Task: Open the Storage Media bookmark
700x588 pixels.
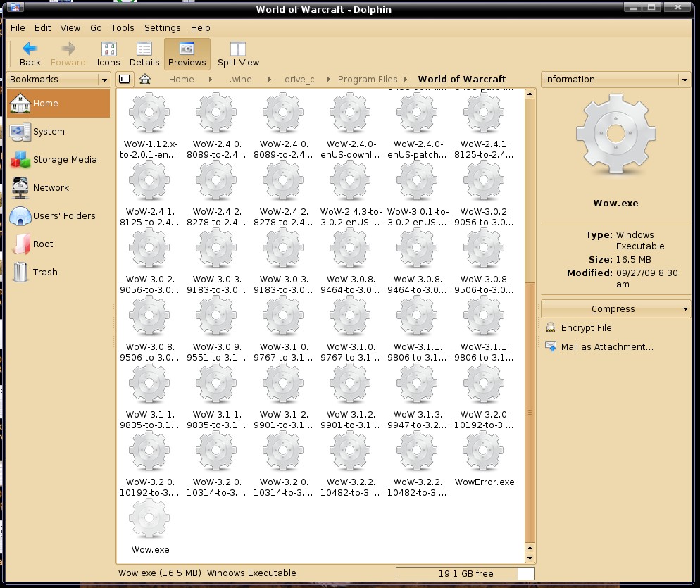Action: [x=58, y=159]
